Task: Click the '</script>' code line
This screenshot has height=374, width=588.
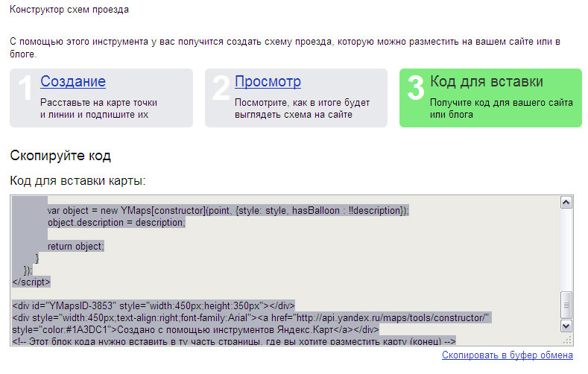Action: pos(31,282)
